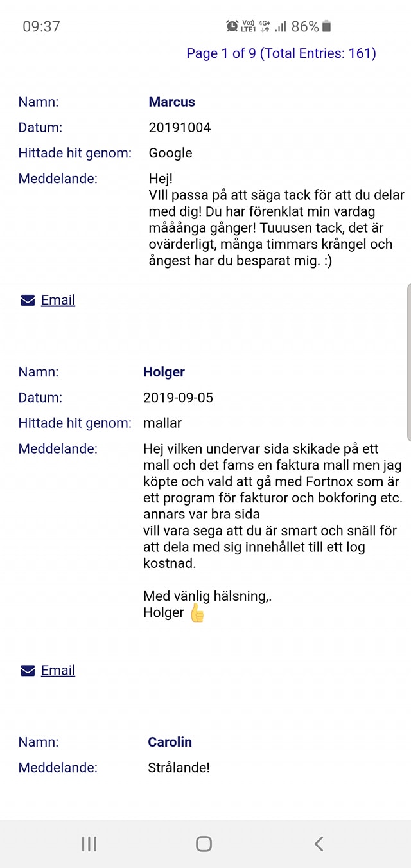Tap the envelope icon under Marcus's message

coord(28,300)
